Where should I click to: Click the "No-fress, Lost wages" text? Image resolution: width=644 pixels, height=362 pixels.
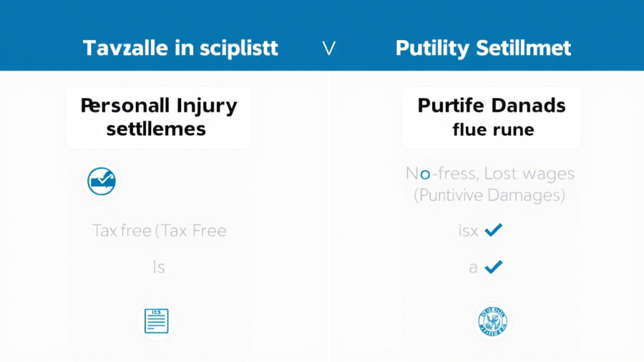pyautogui.click(x=490, y=173)
